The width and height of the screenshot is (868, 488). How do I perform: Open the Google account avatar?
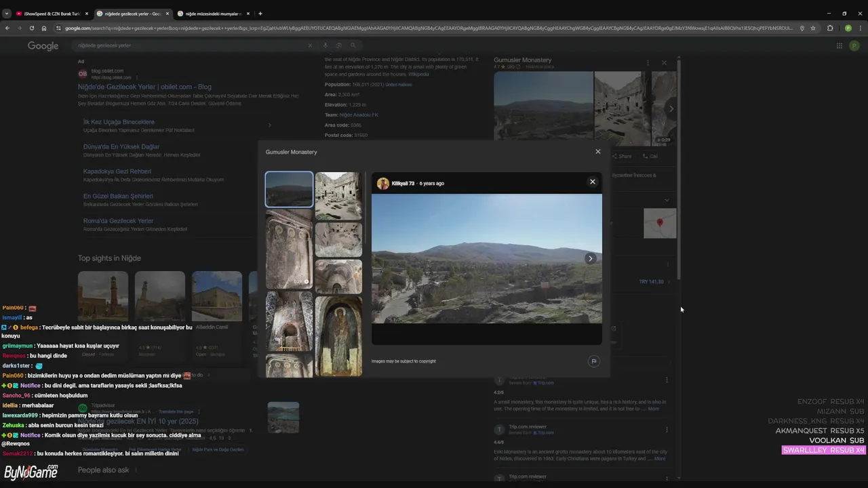(855, 45)
